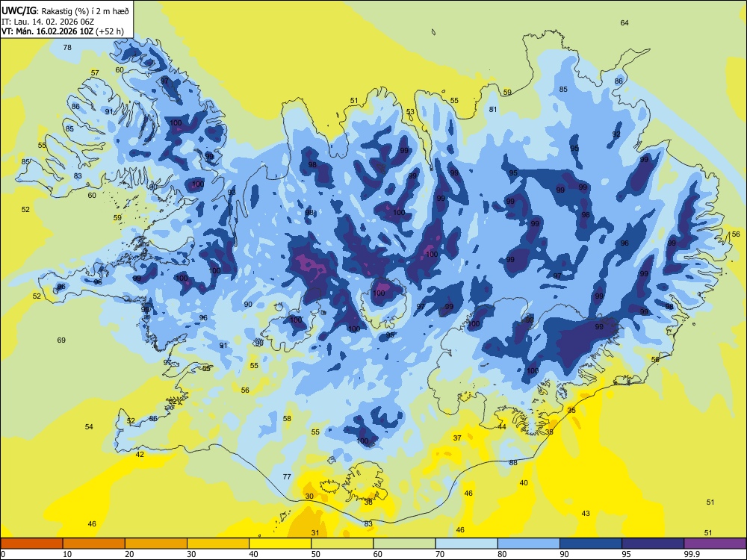
Task: Click the 60–70 pale green legend swatch
Action: [404, 544]
